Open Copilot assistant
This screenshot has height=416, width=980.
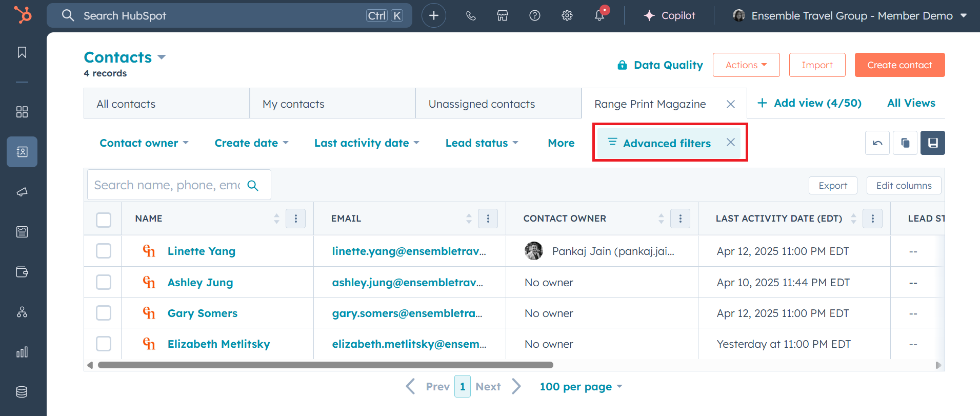click(670, 16)
